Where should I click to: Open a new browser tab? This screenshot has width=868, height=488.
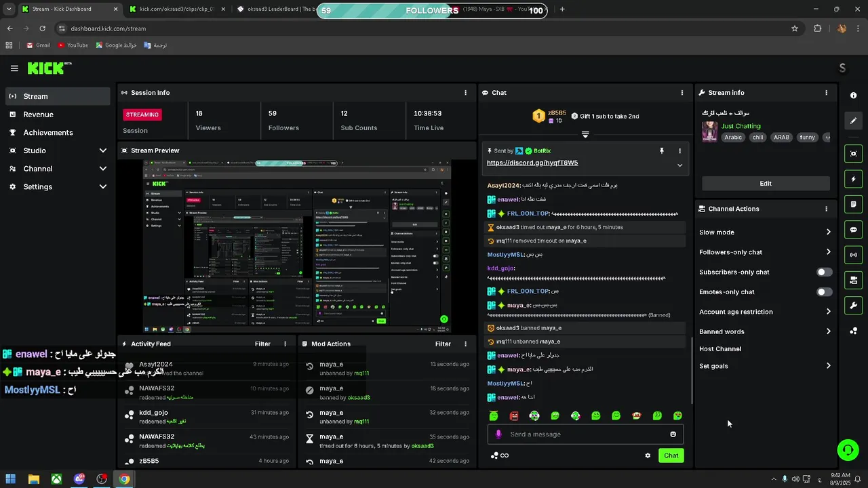click(562, 9)
